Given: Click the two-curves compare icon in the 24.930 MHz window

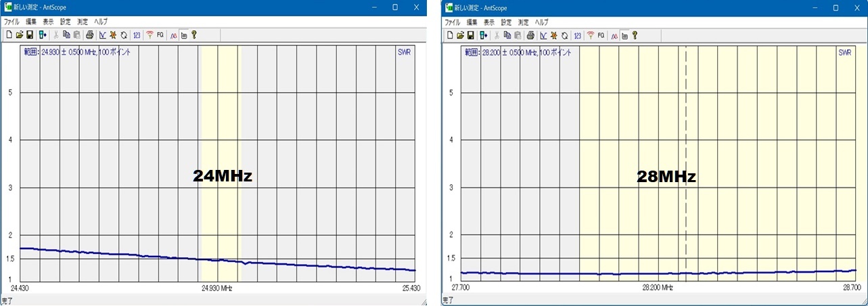Looking at the screenshot, I should coord(173,35).
